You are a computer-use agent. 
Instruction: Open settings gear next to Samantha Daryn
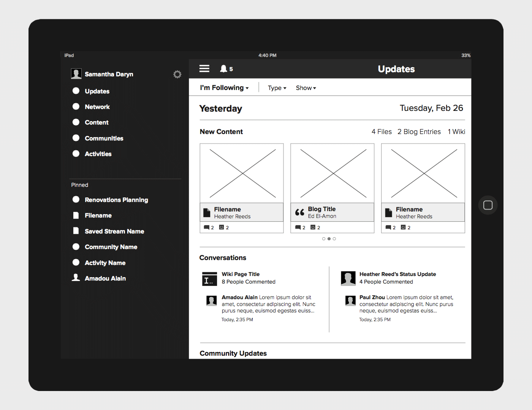(177, 74)
